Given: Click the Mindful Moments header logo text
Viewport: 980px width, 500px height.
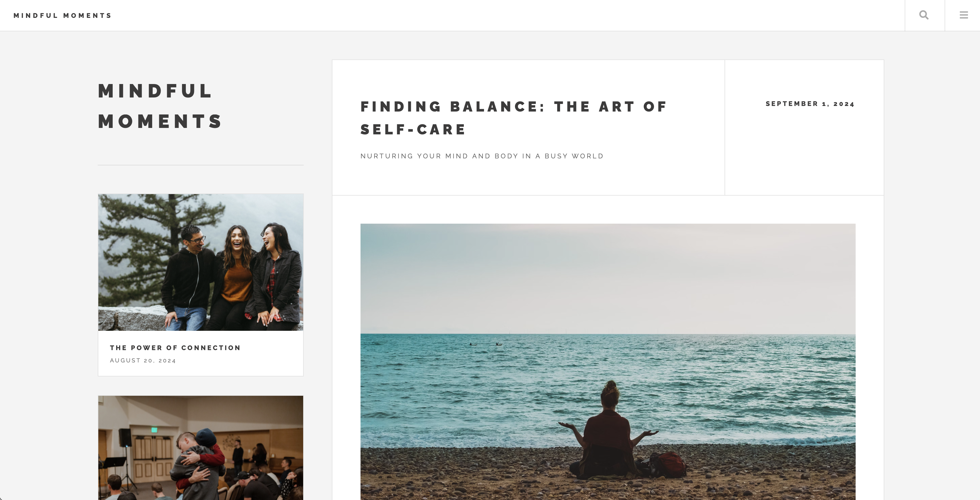Looking at the screenshot, I should (x=62, y=16).
